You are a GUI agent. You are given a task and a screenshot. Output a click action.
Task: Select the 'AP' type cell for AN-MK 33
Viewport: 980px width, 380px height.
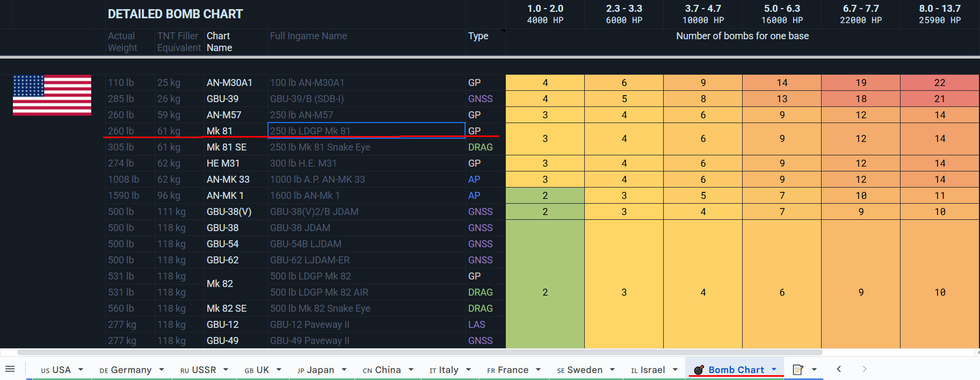coord(485,180)
